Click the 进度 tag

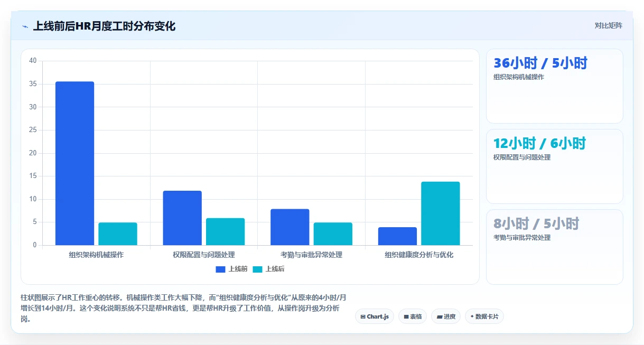coord(446,316)
